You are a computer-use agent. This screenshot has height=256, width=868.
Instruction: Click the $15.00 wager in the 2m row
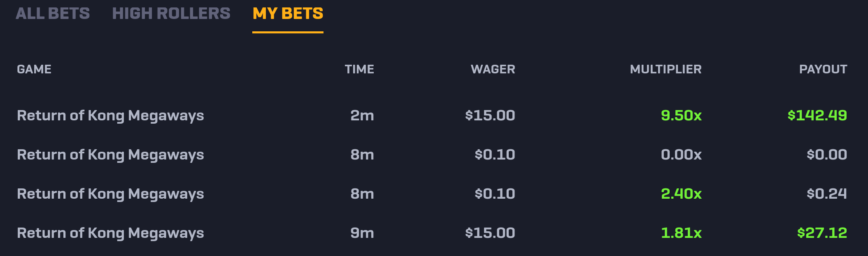pyautogui.click(x=490, y=115)
